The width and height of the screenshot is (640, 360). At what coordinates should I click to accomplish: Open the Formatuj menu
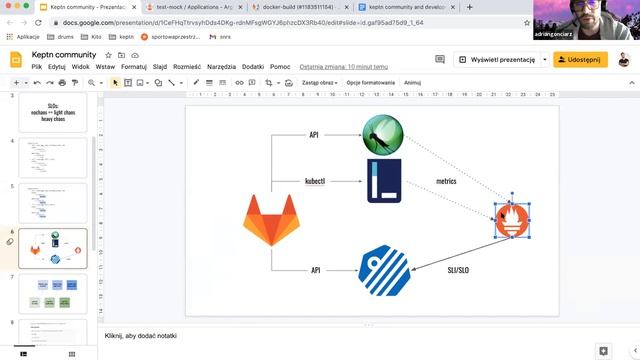(x=134, y=67)
